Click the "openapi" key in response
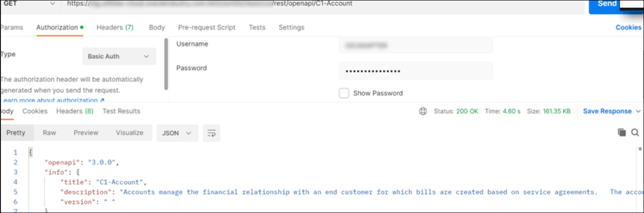 (62, 162)
